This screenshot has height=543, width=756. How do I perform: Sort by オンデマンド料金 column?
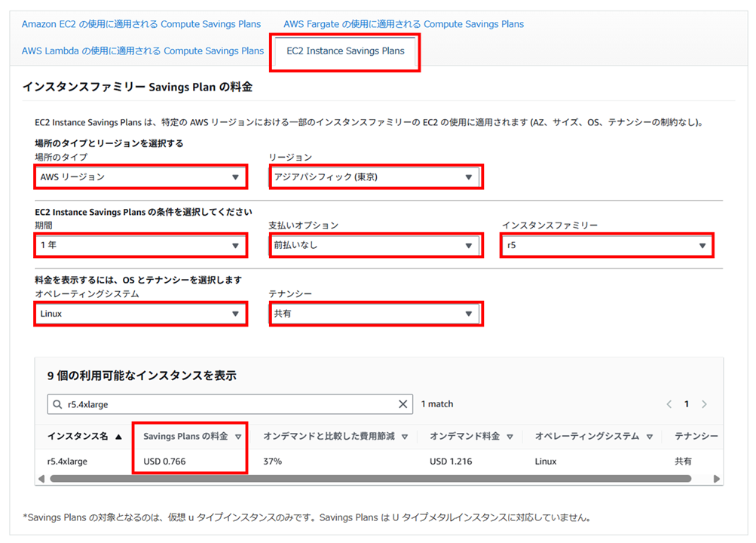tap(471, 437)
